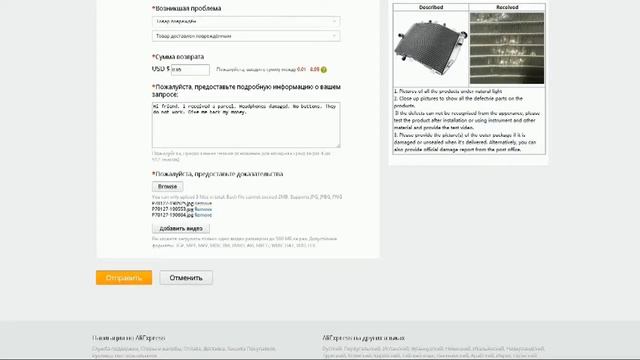Remove uploaded file P70127-190553.jpg
Image resolution: width=640 pixels, height=360 pixels.
tap(203, 209)
